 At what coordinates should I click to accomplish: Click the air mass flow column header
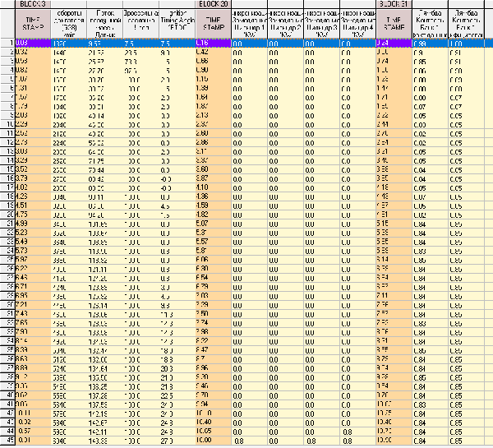105,24
